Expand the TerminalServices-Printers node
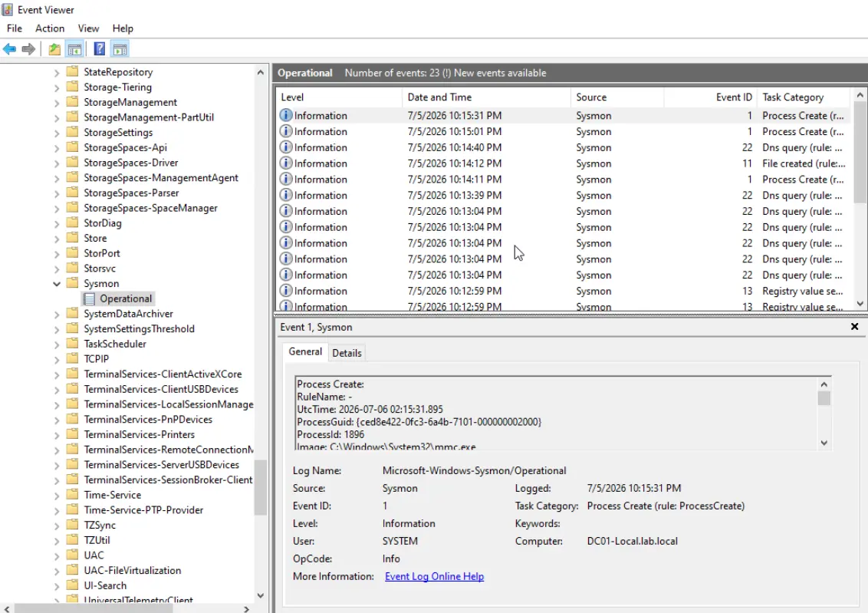This screenshot has height=613, width=868. click(57, 435)
